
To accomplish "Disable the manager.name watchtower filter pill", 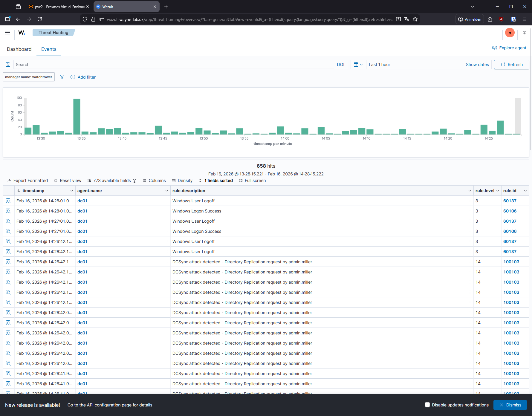I will coord(28,77).
